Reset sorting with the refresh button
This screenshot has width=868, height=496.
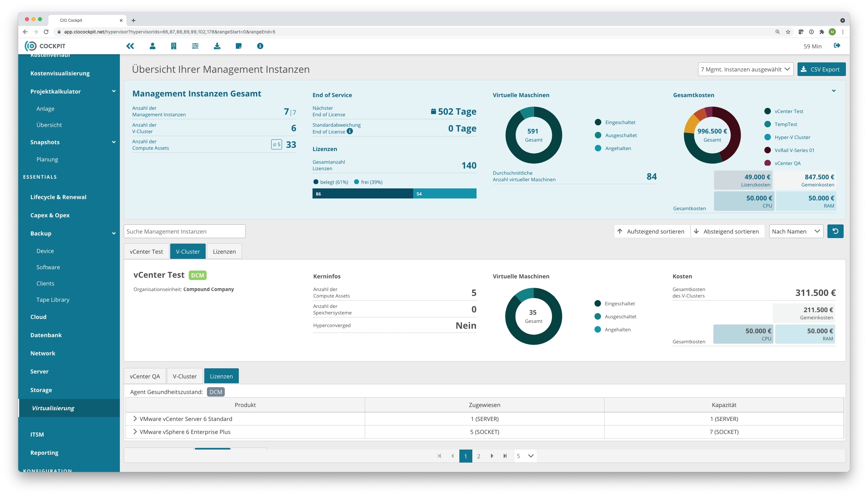point(835,231)
